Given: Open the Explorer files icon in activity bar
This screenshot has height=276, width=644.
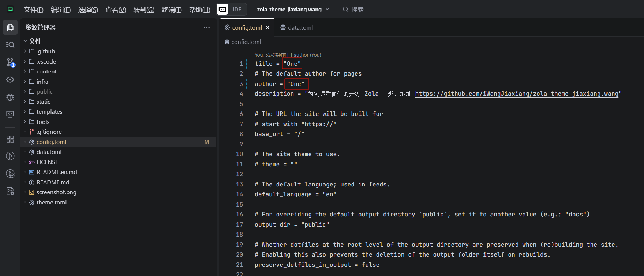Looking at the screenshot, I should [10, 28].
